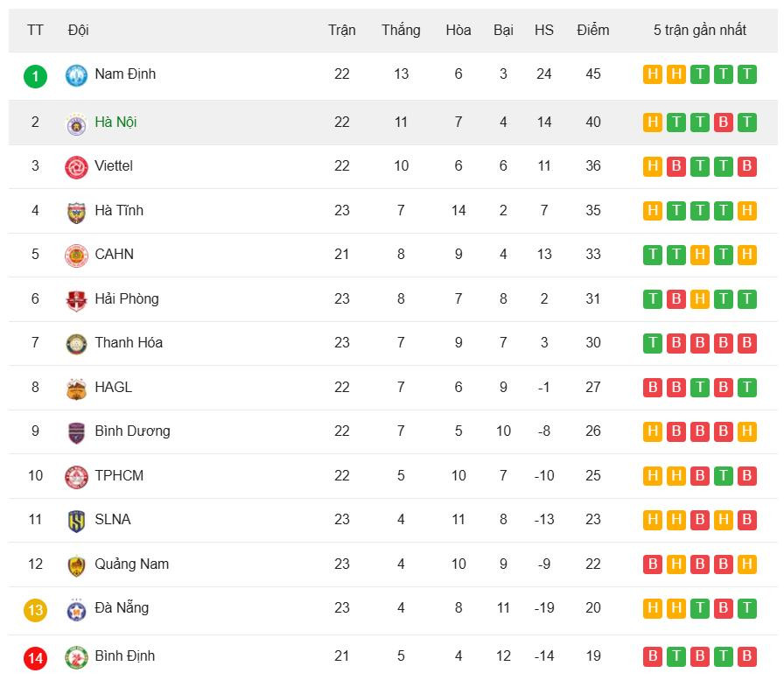Image resolution: width=784 pixels, height=680 pixels.
Task: Click the Viettel team logo
Action: [x=77, y=167]
